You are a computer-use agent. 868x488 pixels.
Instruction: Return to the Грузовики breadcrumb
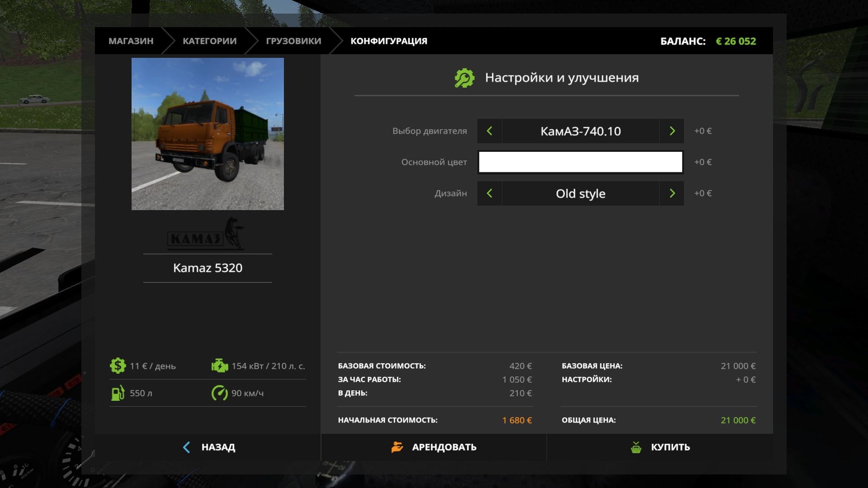(293, 41)
